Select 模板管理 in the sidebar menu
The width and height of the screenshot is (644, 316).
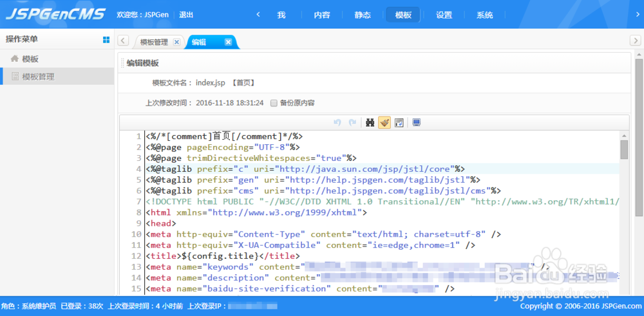pos(57,77)
